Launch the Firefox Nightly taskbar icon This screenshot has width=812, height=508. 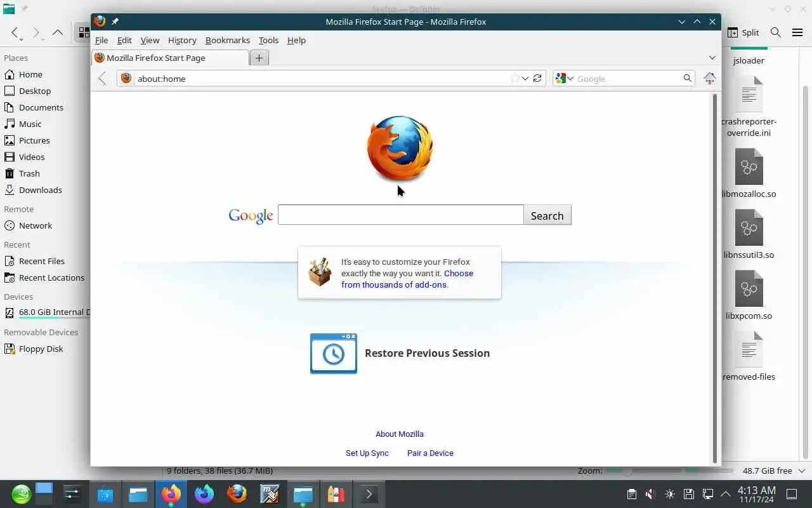coord(204,494)
